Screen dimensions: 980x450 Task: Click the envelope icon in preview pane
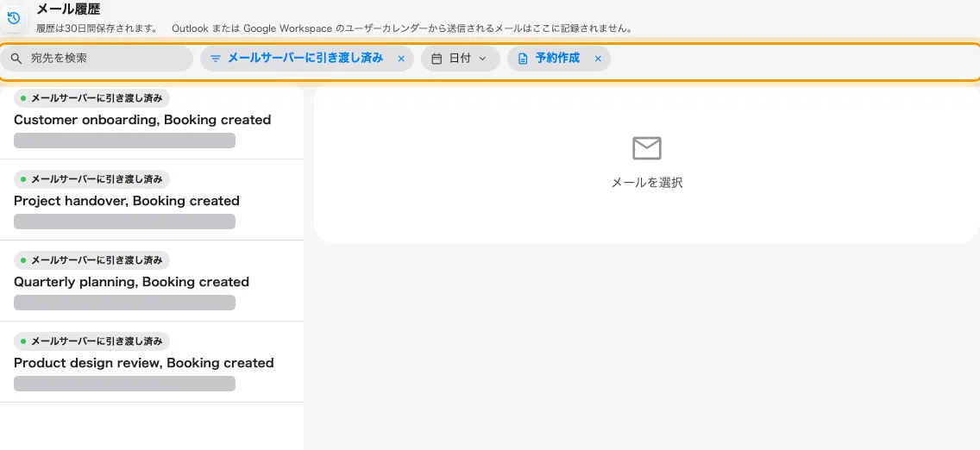point(647,148)
